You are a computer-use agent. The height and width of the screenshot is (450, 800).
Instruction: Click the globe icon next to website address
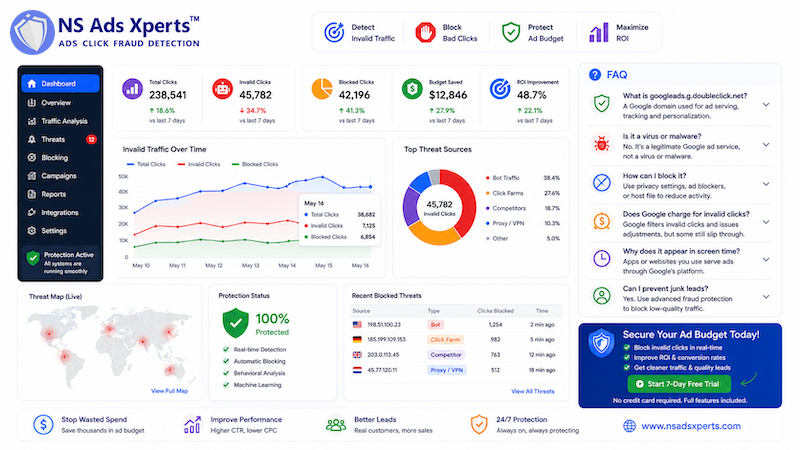pos(630,426)
